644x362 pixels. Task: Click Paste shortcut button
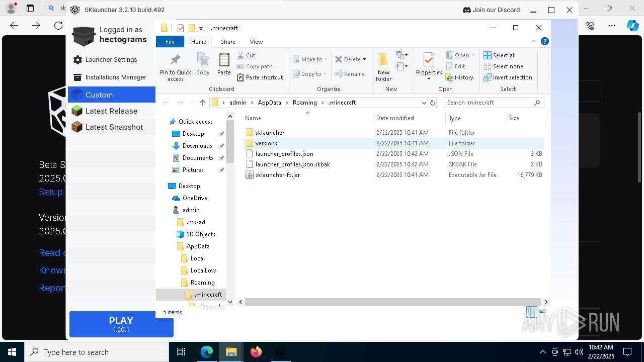click(260, 77)
